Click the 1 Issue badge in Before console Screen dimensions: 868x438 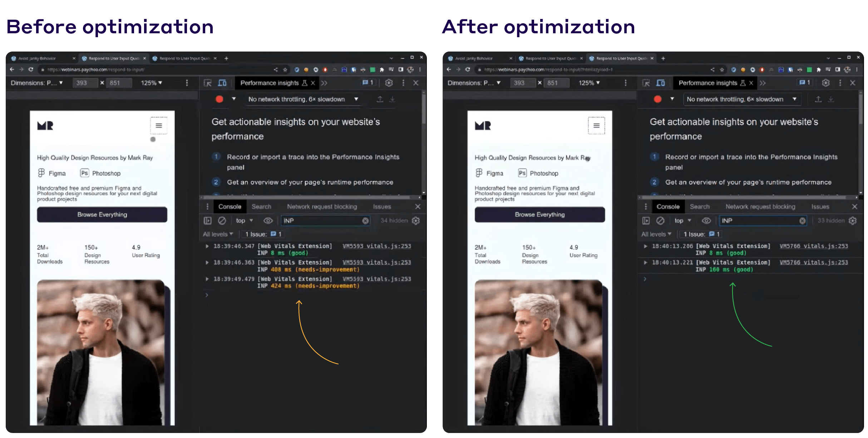coord(263,234)
